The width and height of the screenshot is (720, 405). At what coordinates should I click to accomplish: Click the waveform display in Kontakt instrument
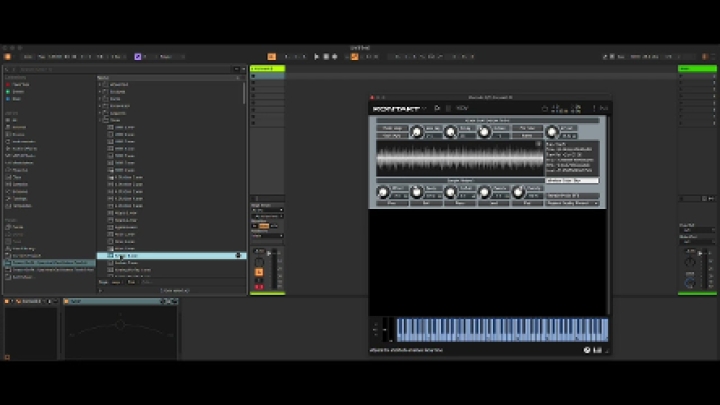click(x=460, y=158)
